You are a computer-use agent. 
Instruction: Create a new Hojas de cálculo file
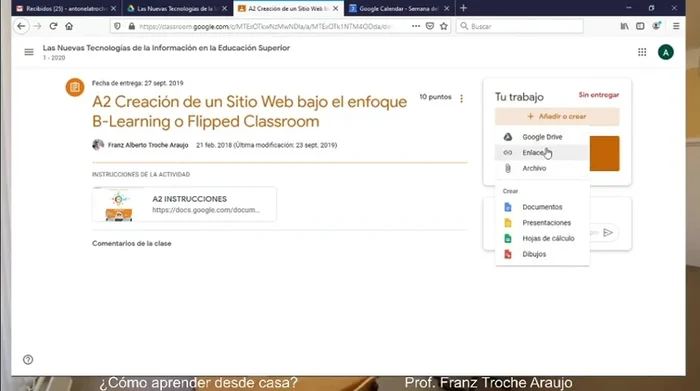542,238
